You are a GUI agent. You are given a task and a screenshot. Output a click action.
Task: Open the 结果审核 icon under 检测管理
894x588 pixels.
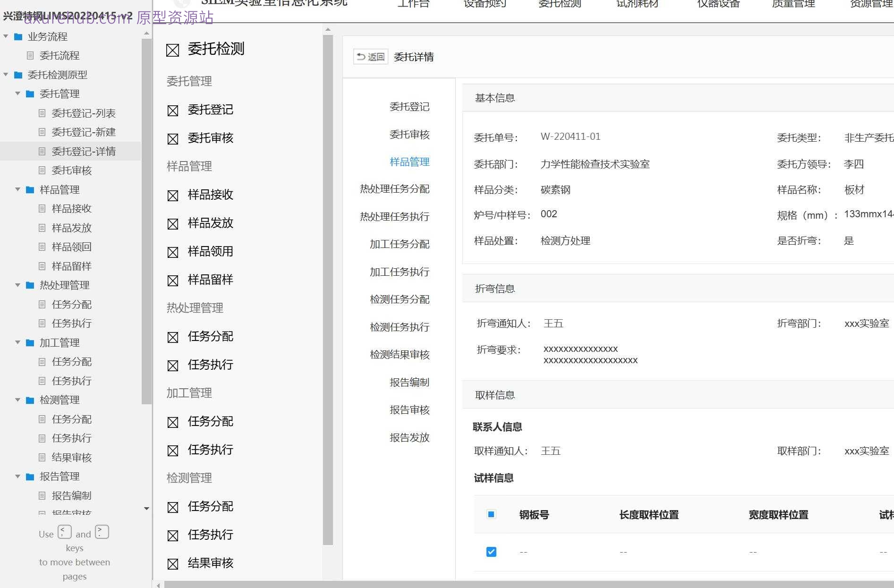point(172,563)
